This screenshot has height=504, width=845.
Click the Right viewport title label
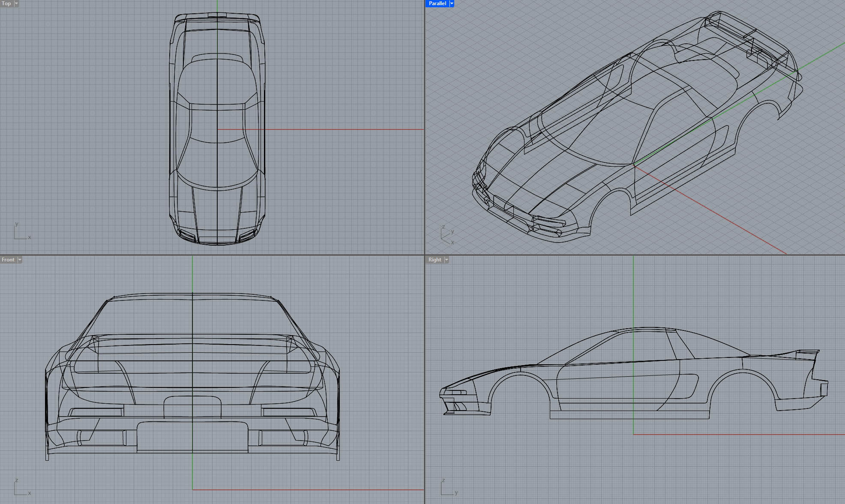(x=434, y=260)
